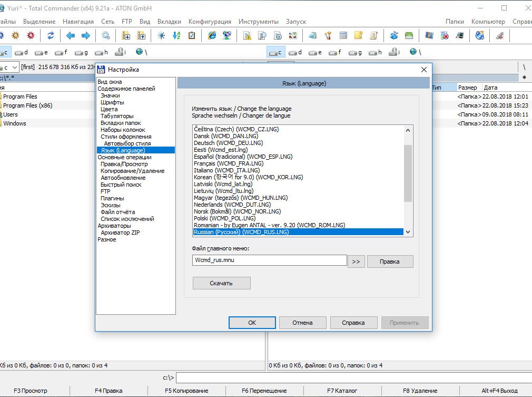
Task: Open the Навигация menu
Action: (78, 22)
